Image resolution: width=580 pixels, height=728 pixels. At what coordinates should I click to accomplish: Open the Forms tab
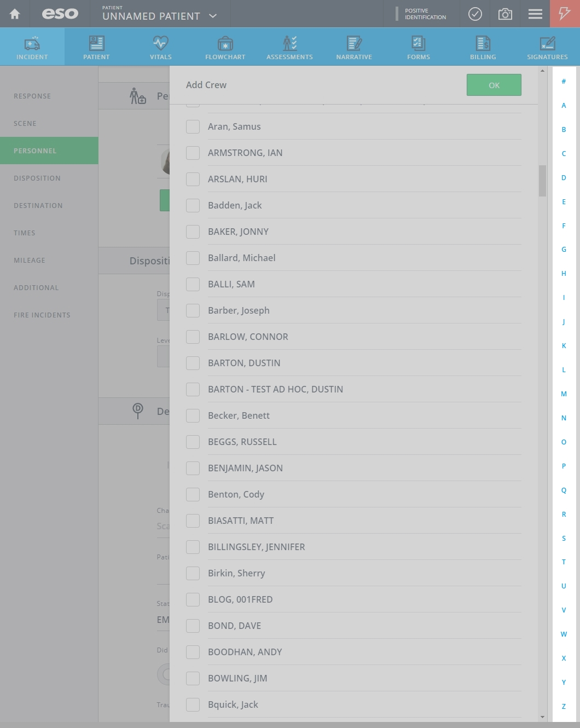click(419, 47)
